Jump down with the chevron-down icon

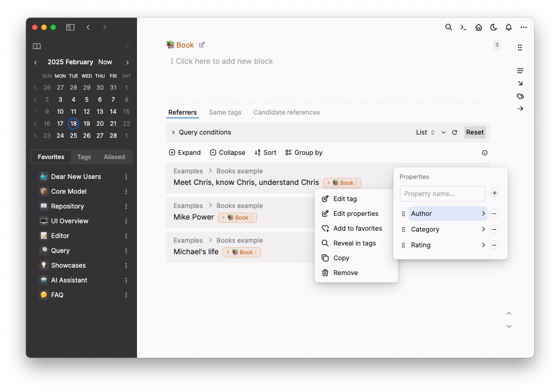click(x=509, y=326)
